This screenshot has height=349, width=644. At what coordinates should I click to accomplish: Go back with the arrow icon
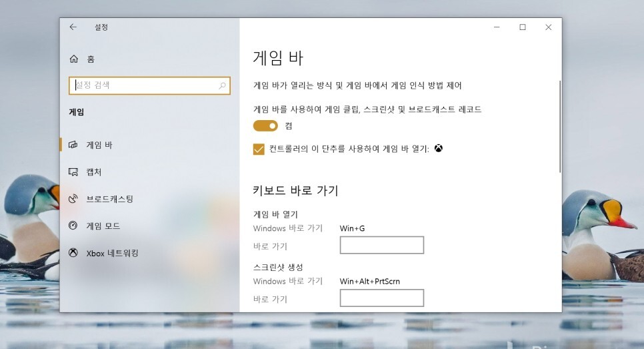[73, 27]
